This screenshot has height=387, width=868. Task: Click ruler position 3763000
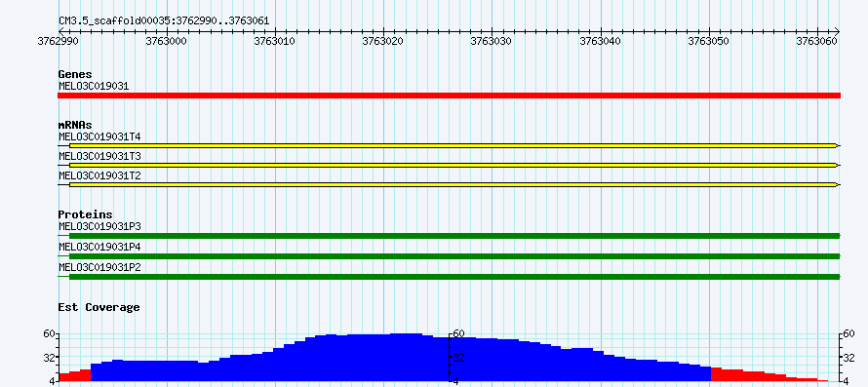click(167, 41)
